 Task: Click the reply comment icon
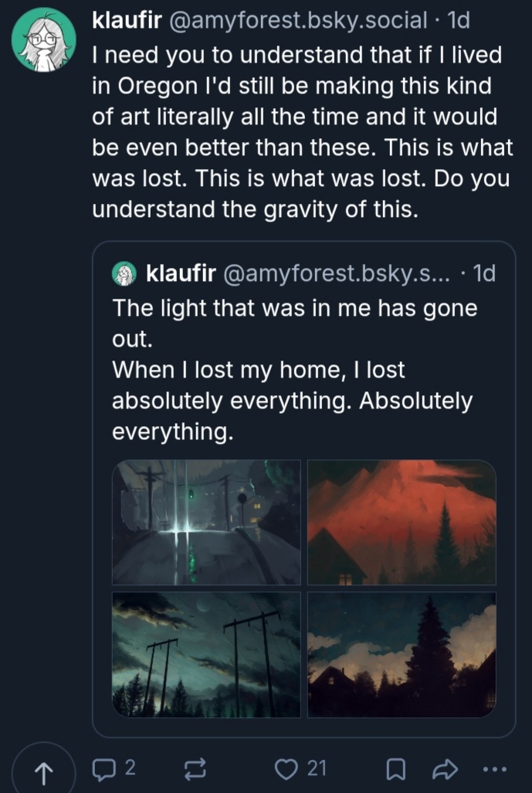click(103, 768)
